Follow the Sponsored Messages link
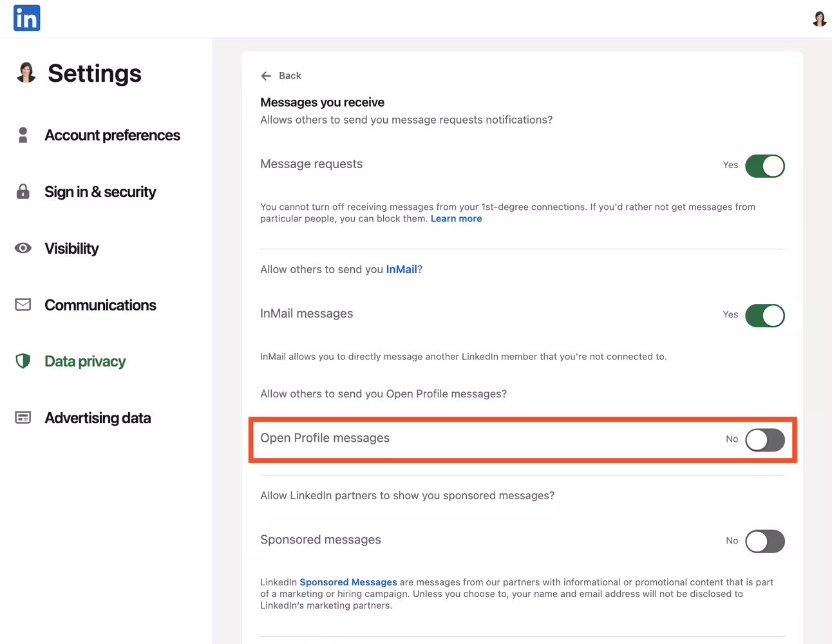Screen dimensions: 832x644 click(348, 582)
